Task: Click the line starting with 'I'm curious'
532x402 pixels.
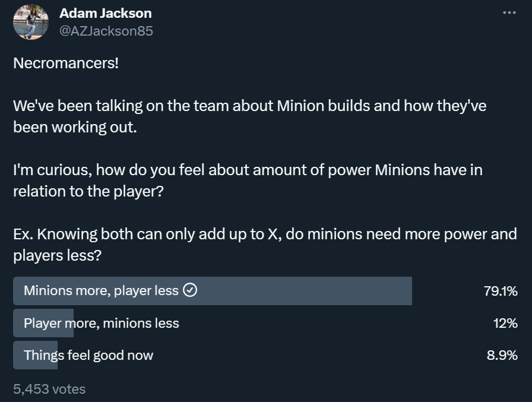Action: pos(248,170)
